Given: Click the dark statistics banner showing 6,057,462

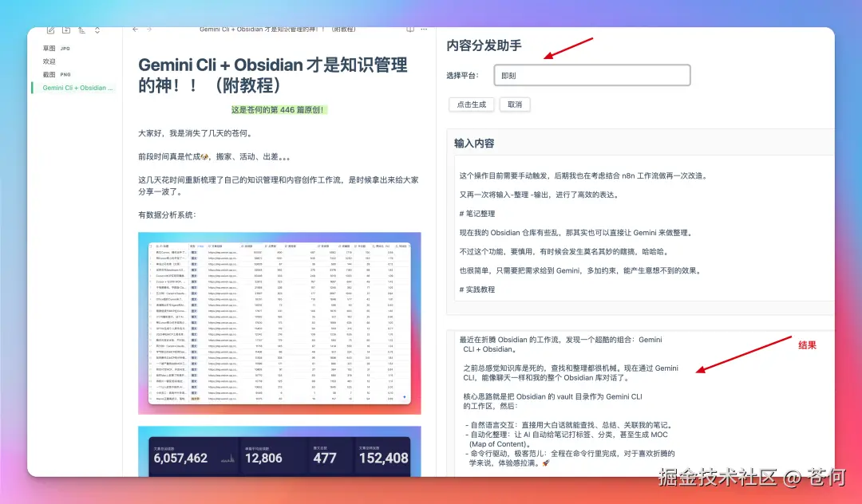Looking at the screenshot, I should coord(279,459).
